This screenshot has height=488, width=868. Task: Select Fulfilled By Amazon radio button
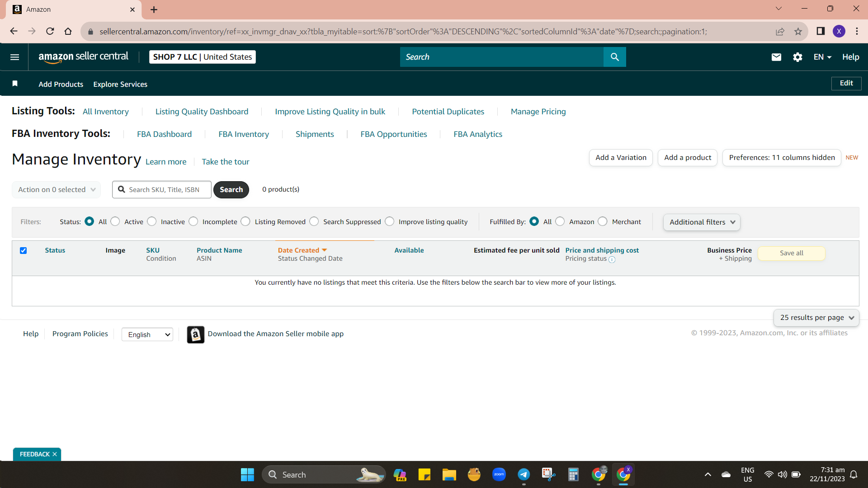click(560, 221)
